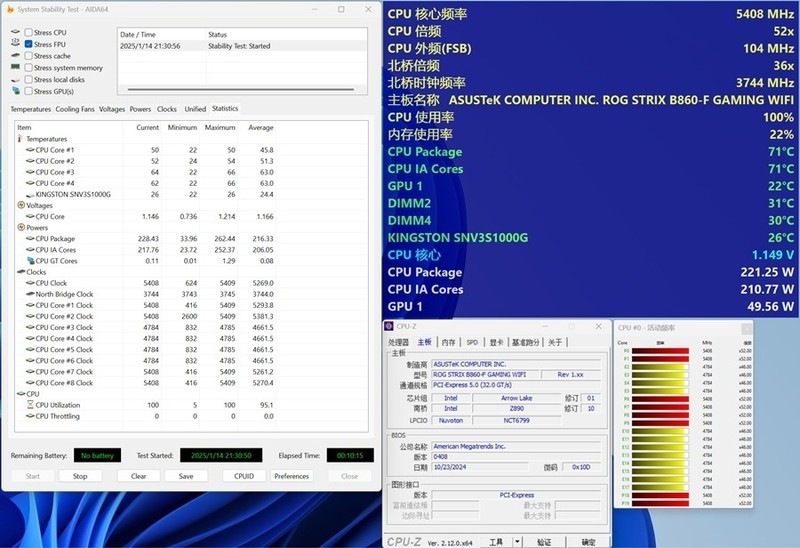Switch to the Unified tab

coord(195,109)
